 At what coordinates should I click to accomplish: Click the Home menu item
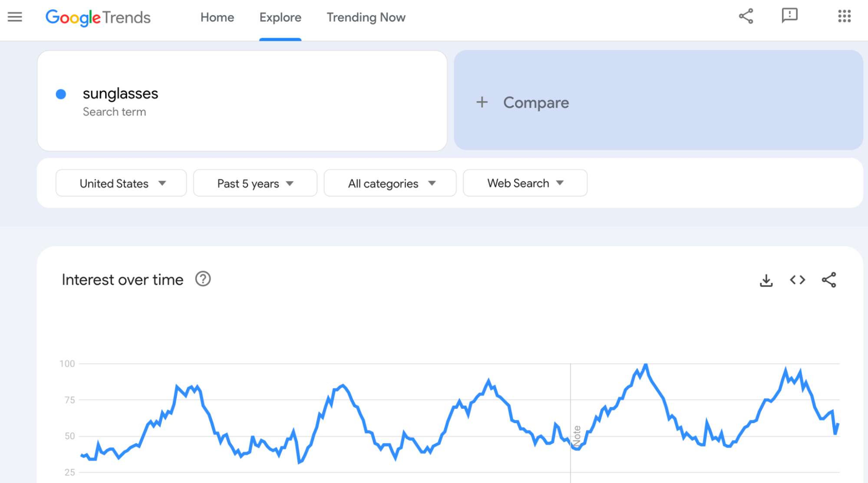pos(217,17)
